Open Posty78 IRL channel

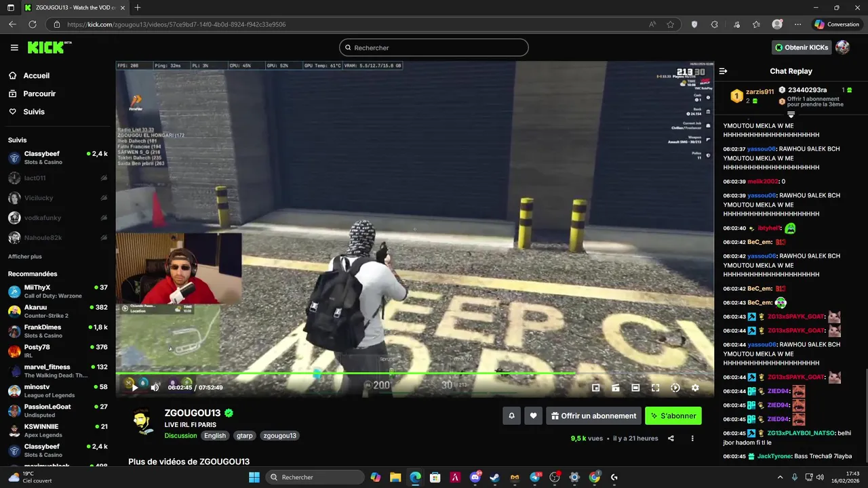(x=58, y=351)
